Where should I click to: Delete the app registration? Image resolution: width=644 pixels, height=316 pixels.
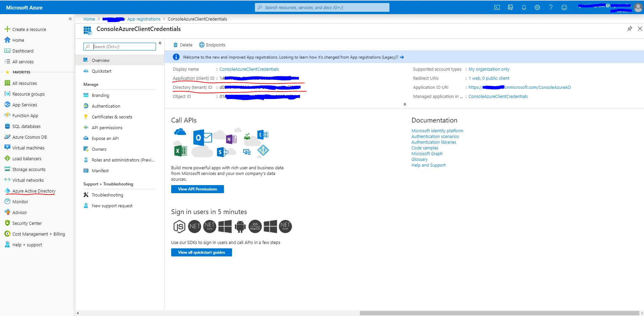click(183, 45)
